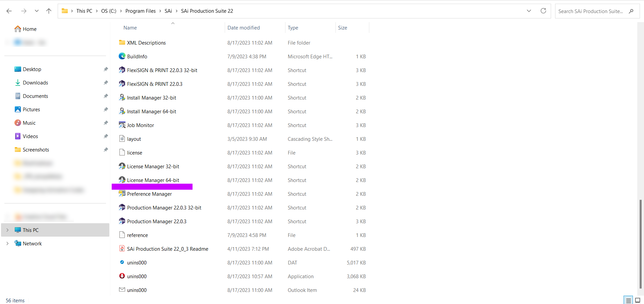Unpin Screenshots using its pin icon
The width and height of the screenshot is (644, 304).
106,150
